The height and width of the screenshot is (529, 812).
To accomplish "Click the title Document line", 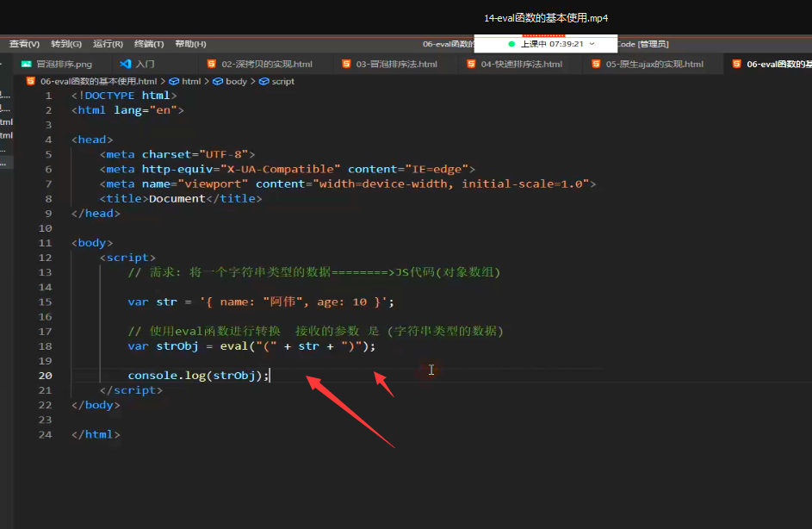I will pos(181,198).
